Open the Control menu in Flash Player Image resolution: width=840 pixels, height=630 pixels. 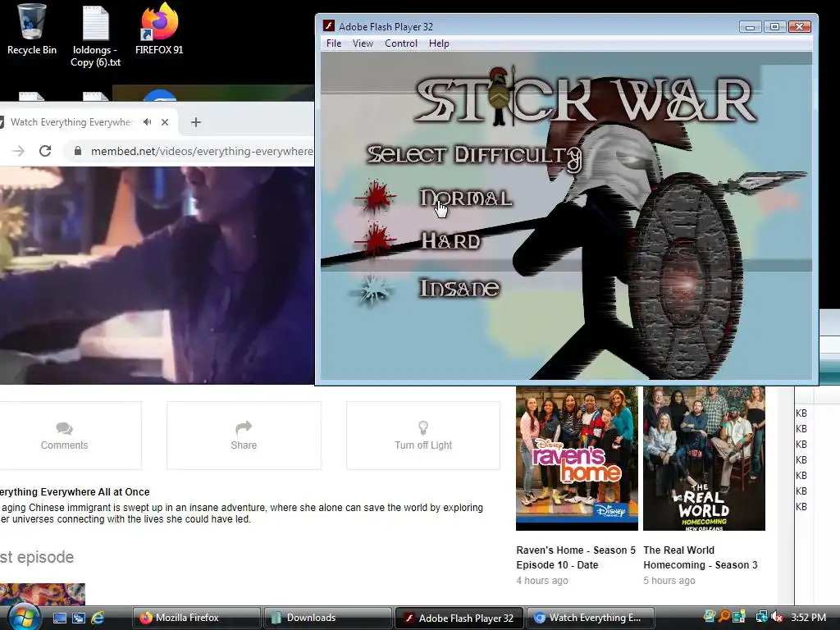[400, 43]
